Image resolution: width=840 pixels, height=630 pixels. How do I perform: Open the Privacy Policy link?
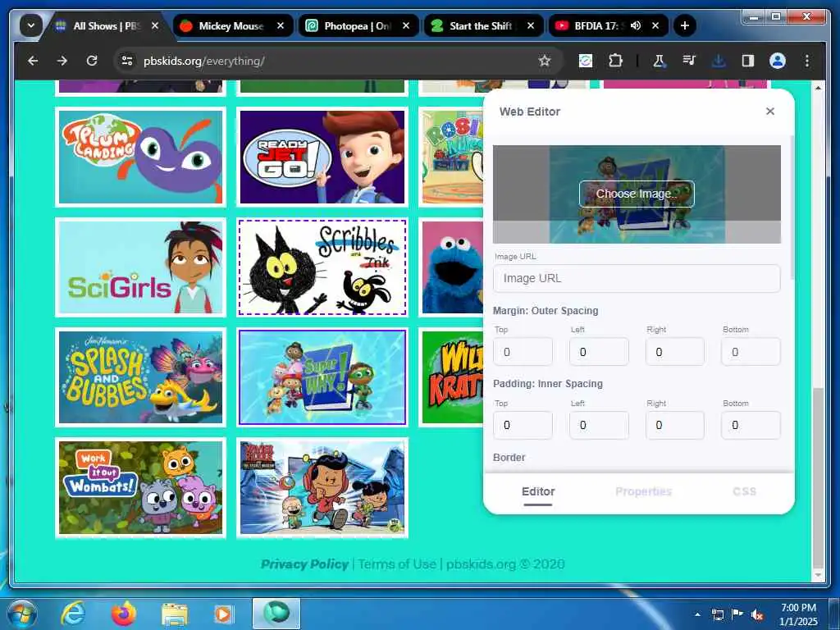pos(305,564)
